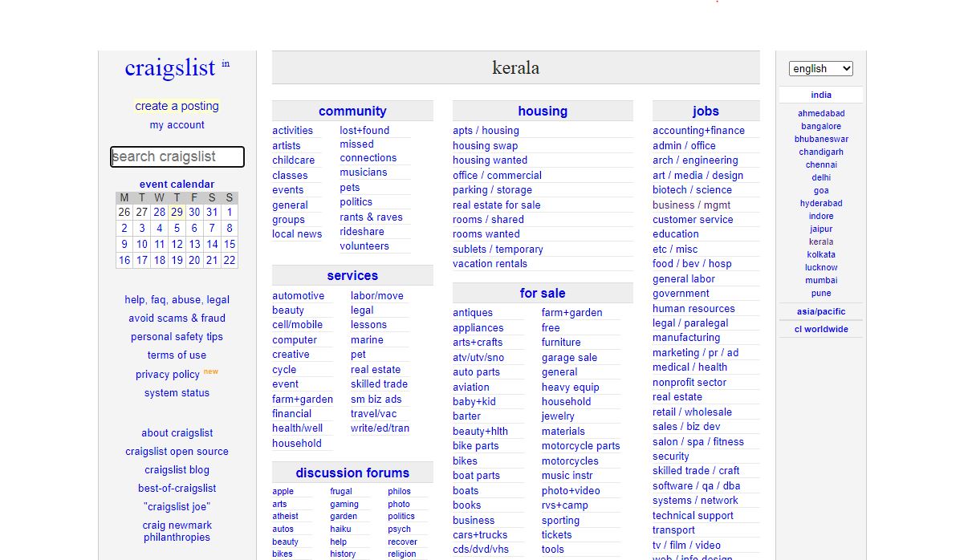
Task: Browse antiques for sale
Action: click(x=473, y=313)
